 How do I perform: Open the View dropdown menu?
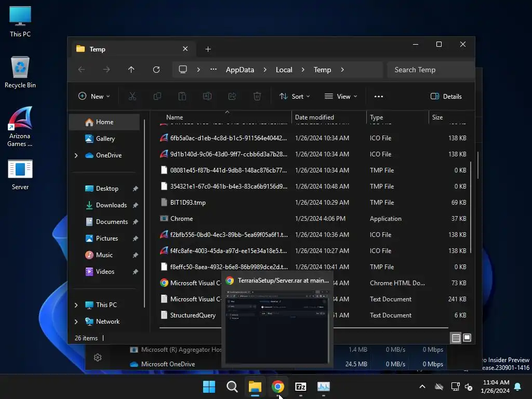(341, 96)
